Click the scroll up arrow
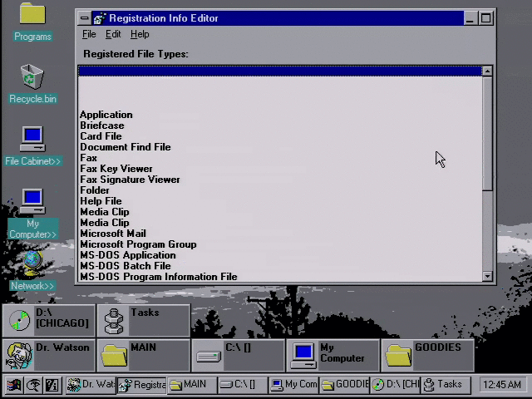The height and width of the screenshot is (399, 532). [x=487, y=71]
